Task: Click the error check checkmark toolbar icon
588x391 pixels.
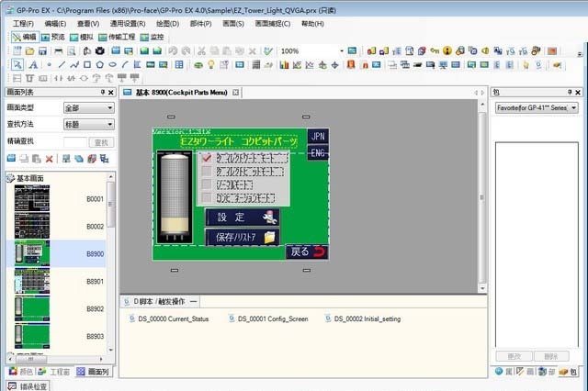Action: coord(267,50)
